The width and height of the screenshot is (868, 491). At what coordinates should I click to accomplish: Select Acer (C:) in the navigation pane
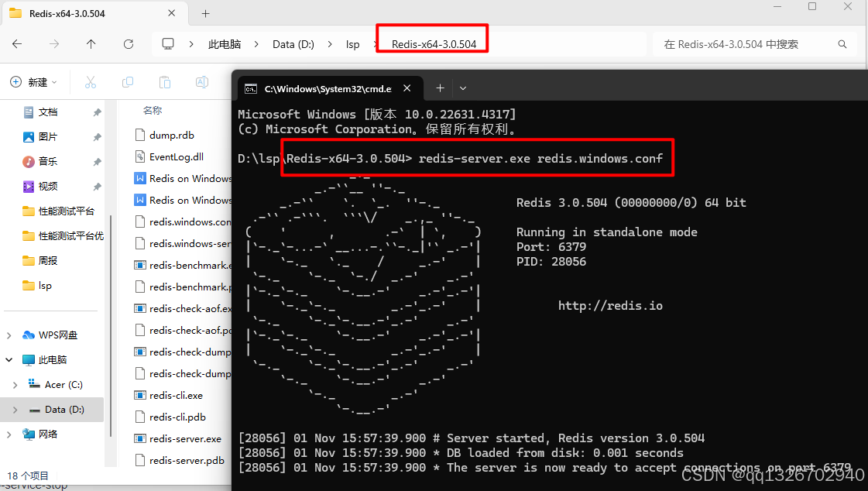click(56, 385)
